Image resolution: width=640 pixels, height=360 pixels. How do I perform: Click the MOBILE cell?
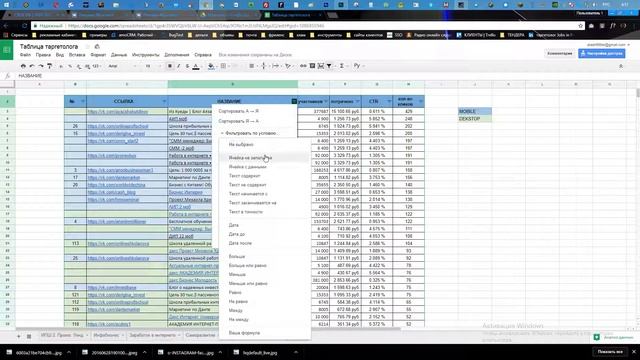475,111
